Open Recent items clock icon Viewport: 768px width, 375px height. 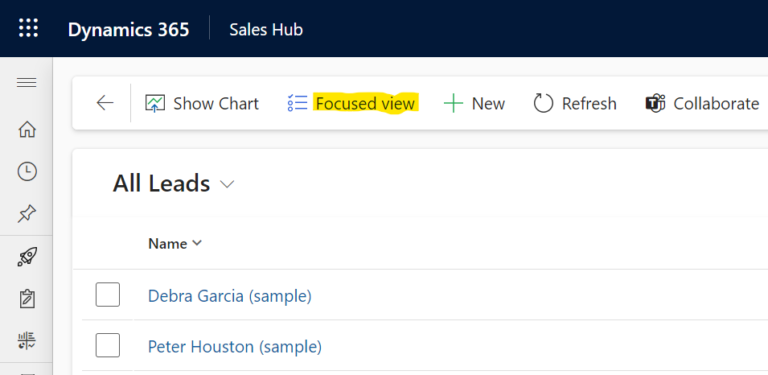click(x=27, y=172)
